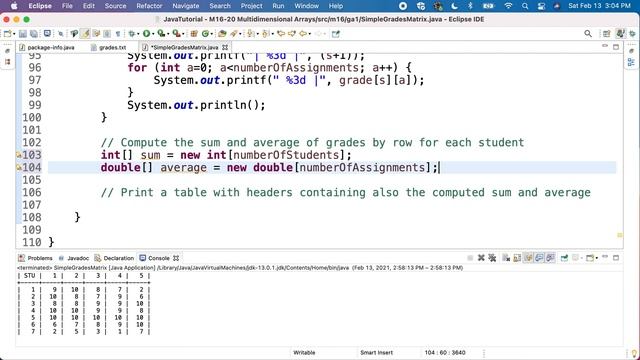Open macOS Control Center
Screen dimensions: 640x360
coord(541,6)
